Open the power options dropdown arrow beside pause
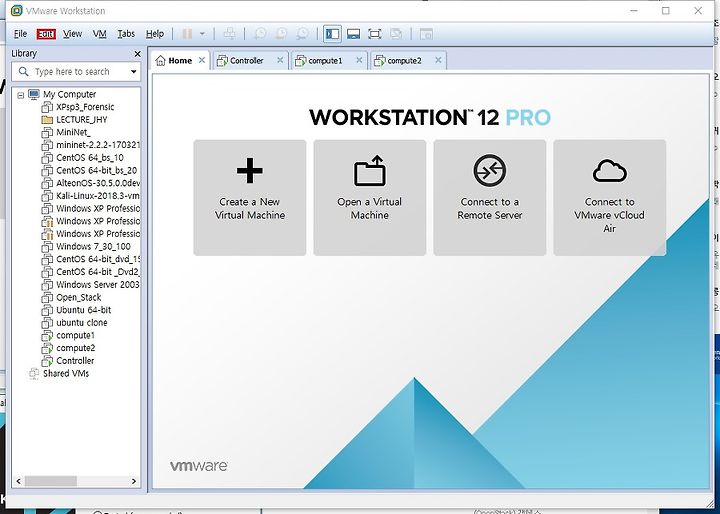 point(202,34)
